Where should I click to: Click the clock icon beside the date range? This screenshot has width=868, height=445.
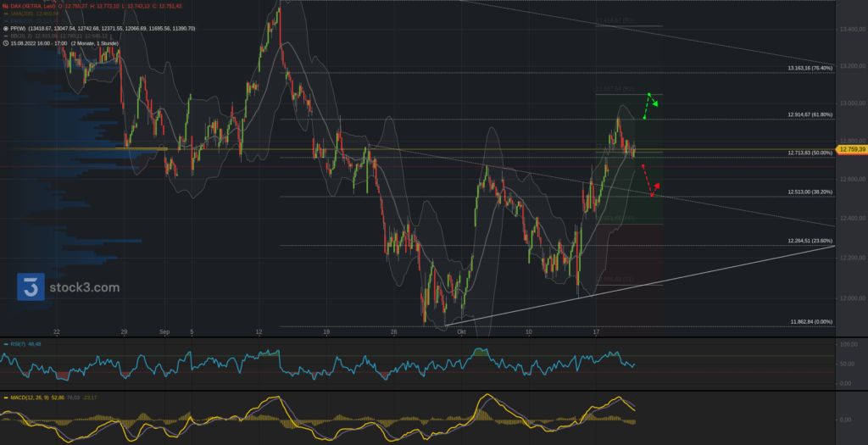pyautogui.click(x=5, y=43)
